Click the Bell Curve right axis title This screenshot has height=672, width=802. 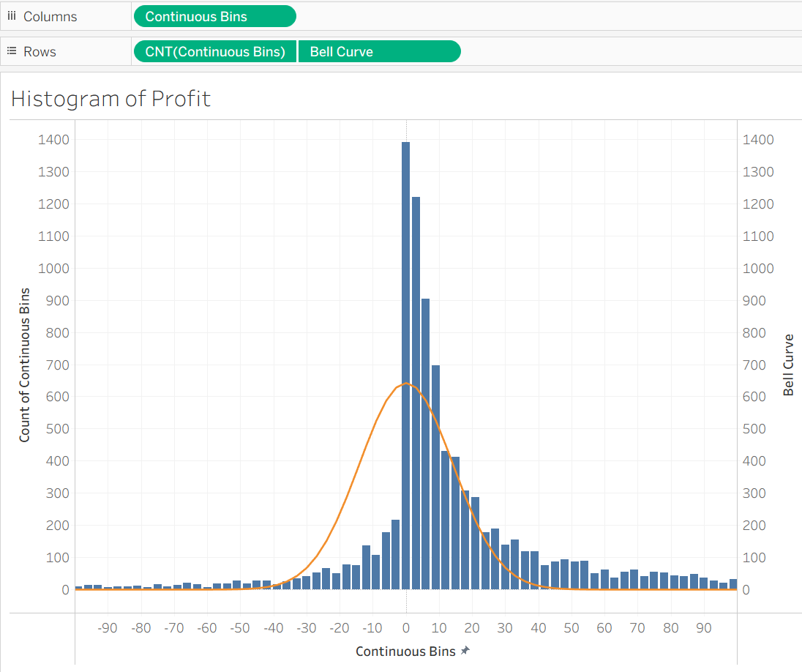point(788,365)
